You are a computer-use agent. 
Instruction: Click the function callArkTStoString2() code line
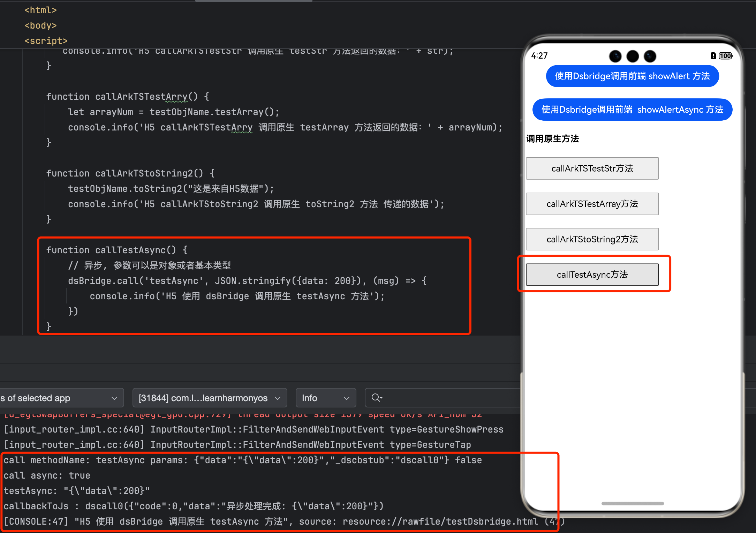pyautogui.click(x=131, y=173)
